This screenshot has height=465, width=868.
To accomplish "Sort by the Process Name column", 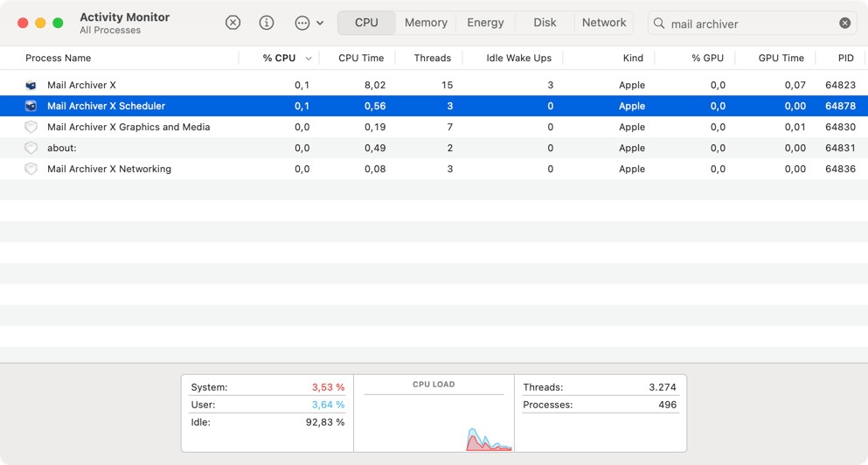I will click(x=58, y=58).
